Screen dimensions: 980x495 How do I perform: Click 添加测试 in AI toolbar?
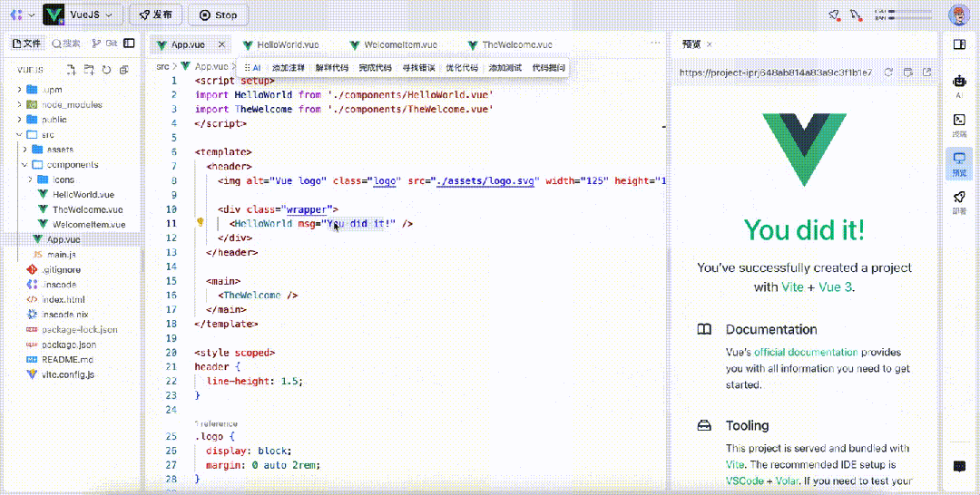(505, 68)
